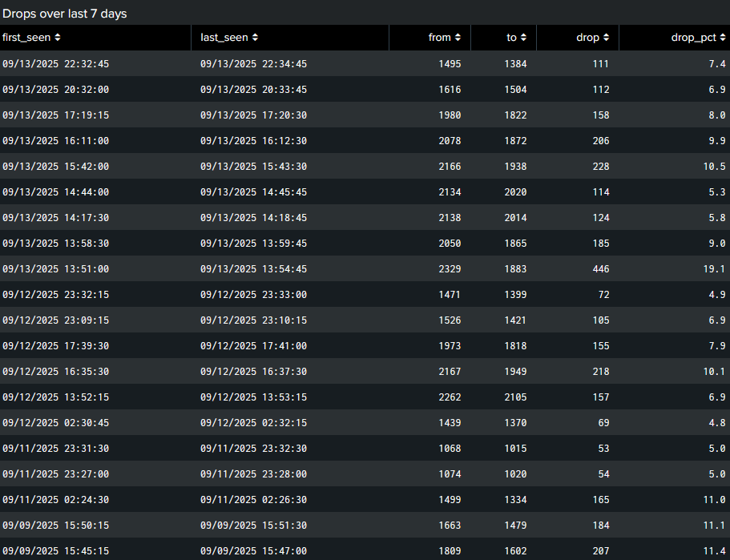730x560 pixels.
Task: Click the first_seen sort arrows icon
Action: coord(58,38)
